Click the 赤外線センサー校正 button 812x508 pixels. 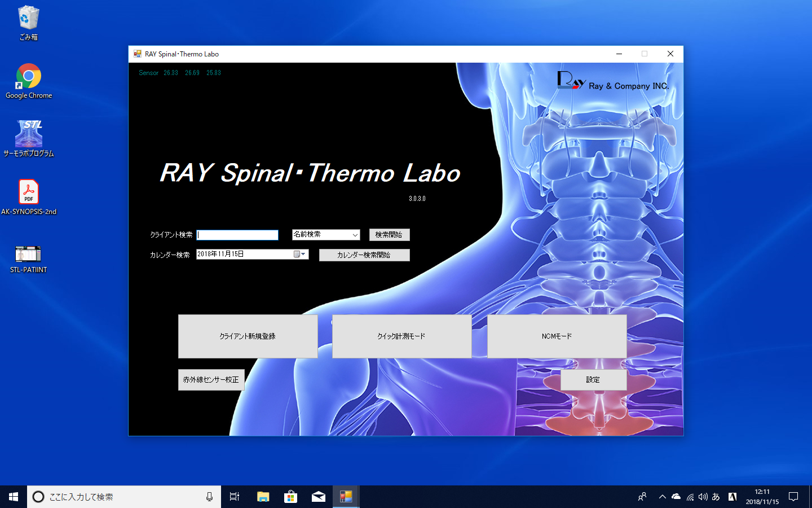tap(211, 380)
